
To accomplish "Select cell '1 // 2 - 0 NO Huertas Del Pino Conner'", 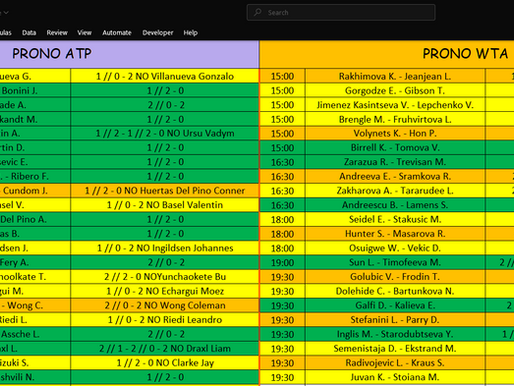I will (165, 191).
